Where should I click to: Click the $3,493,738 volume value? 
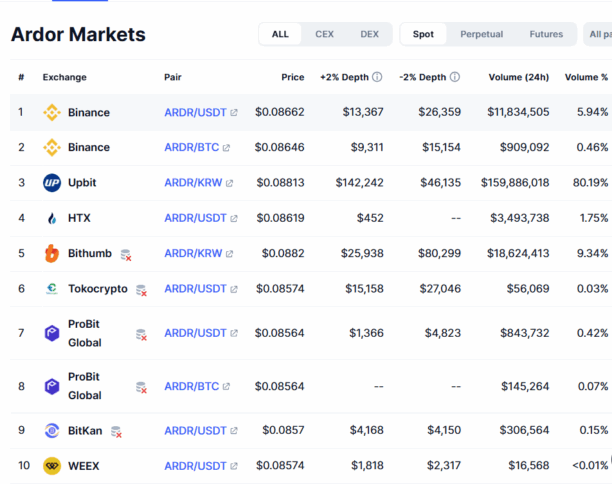coord(519,218)
